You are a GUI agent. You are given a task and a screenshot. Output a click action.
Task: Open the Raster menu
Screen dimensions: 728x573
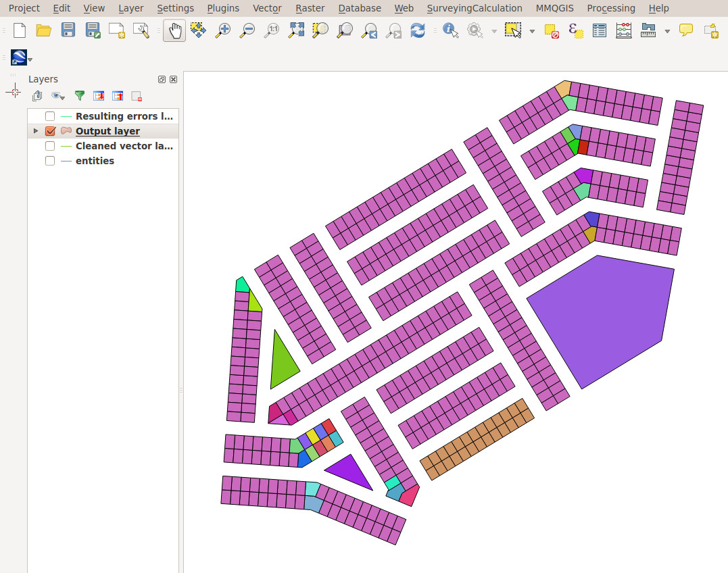click(310, 8)
